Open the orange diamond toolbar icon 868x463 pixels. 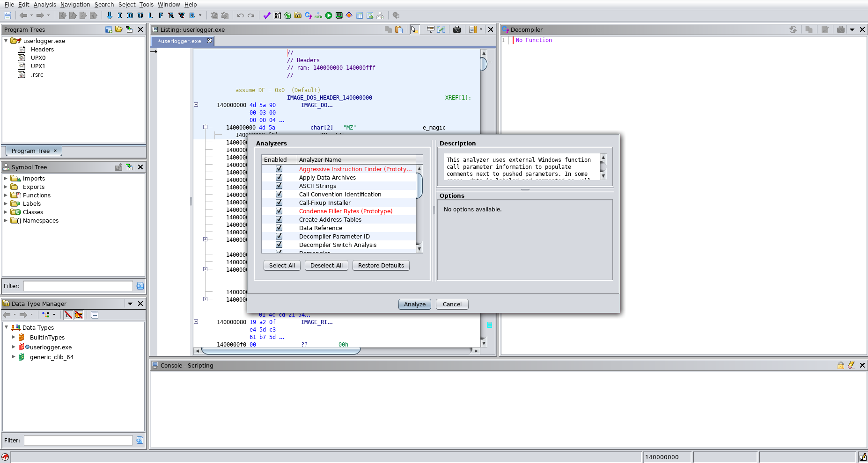tap(349, 15)
